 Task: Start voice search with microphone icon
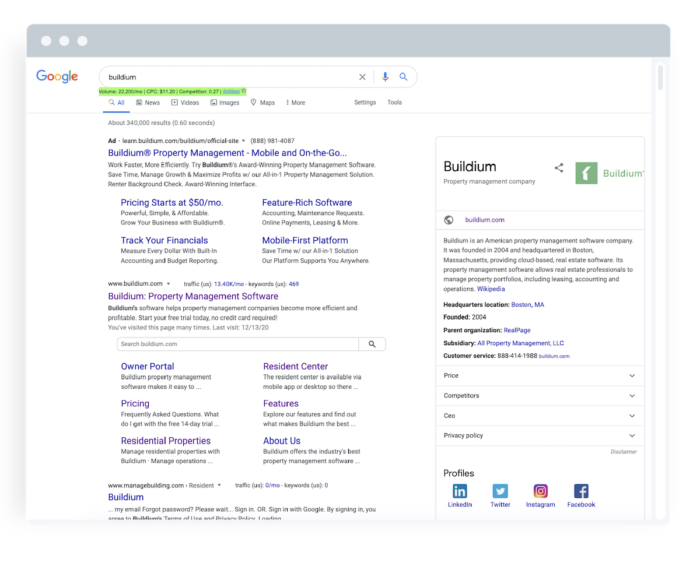point(385,77)
